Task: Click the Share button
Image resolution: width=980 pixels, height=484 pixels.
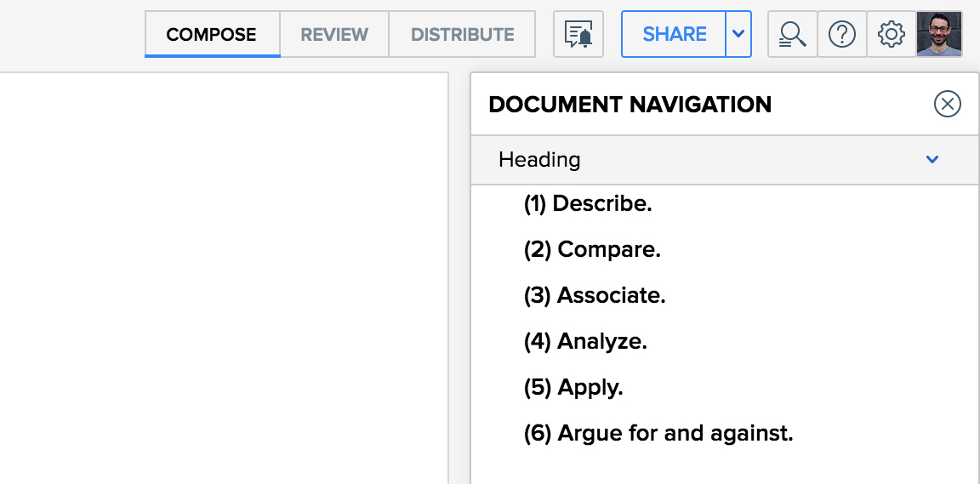Action: tap(675, 34)
